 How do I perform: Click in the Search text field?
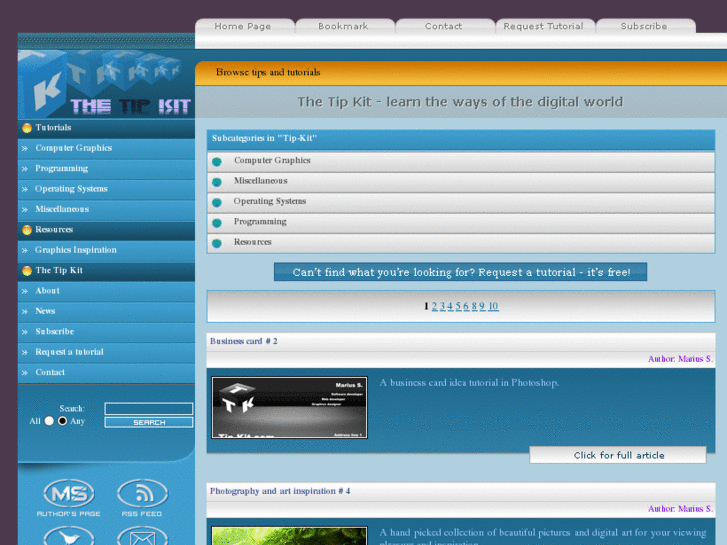(149, 409)
